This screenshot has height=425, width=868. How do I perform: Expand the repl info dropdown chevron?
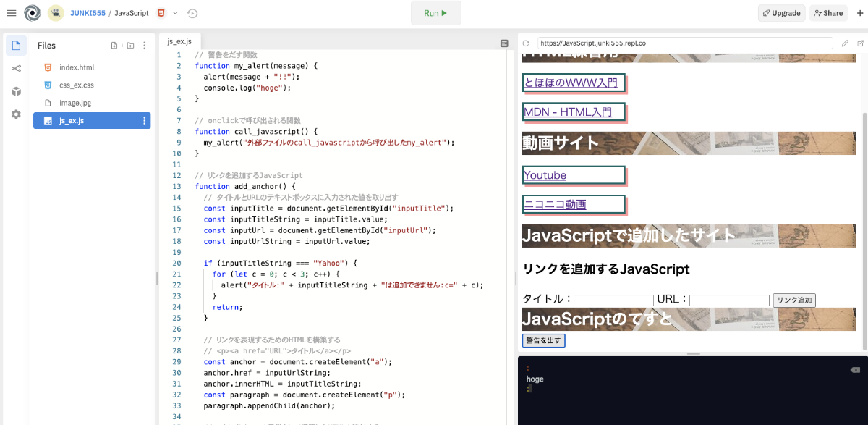coord(175,13)
